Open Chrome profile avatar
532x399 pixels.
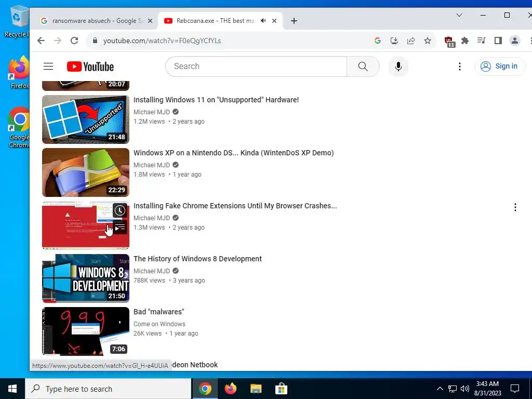[515, 41]
